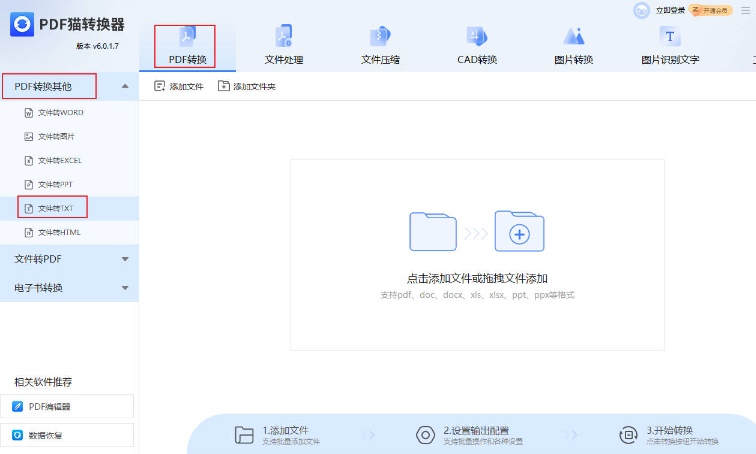
Task: Select 文件转图片 in the sidebar
Action: (x=56, y=136)
